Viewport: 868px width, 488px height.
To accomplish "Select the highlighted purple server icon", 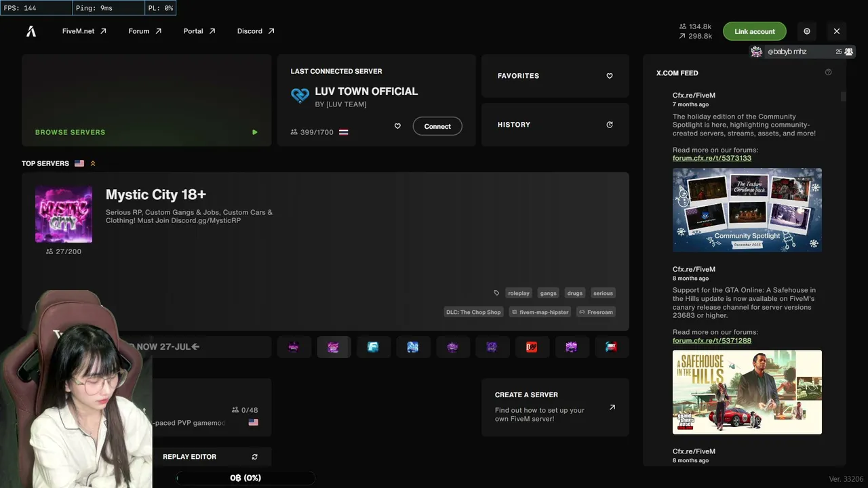I will [333, 347].
